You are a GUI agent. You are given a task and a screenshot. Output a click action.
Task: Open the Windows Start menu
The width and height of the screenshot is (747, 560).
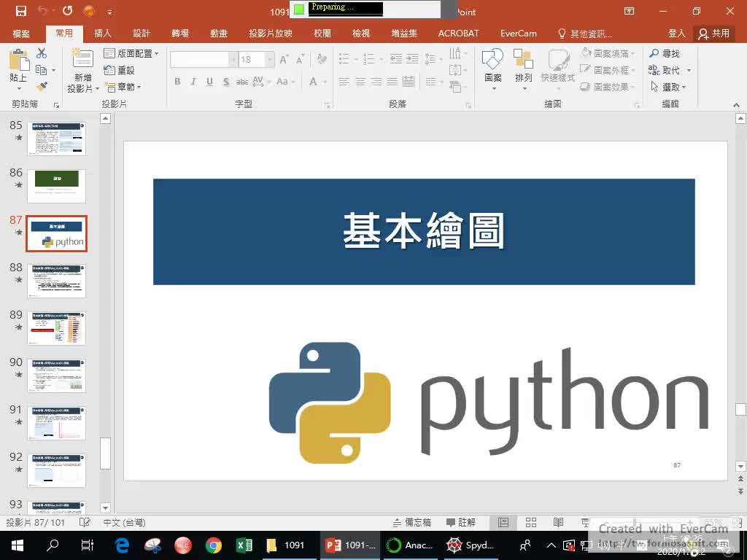[x=18, y=545]
